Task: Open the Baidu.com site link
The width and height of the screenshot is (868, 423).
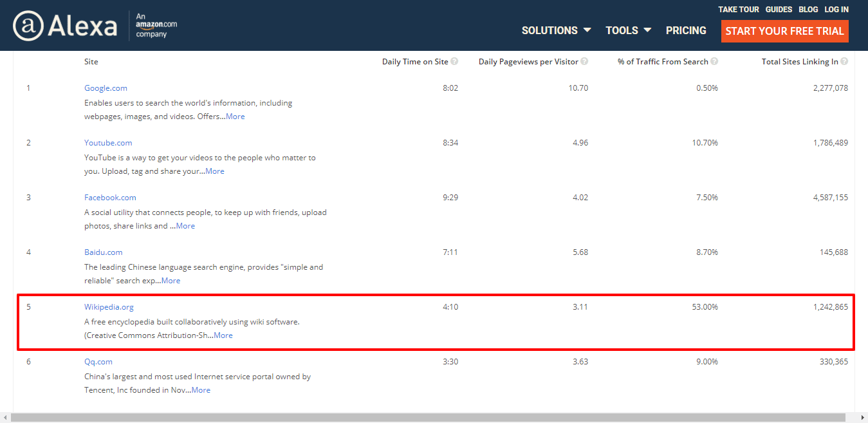Action: (103, 252)
